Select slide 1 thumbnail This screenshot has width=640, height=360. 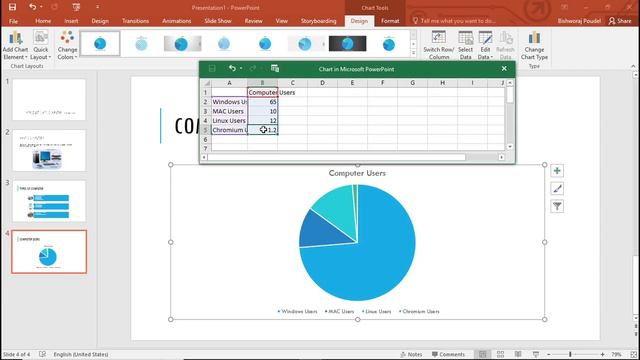[x=49, y=100]
